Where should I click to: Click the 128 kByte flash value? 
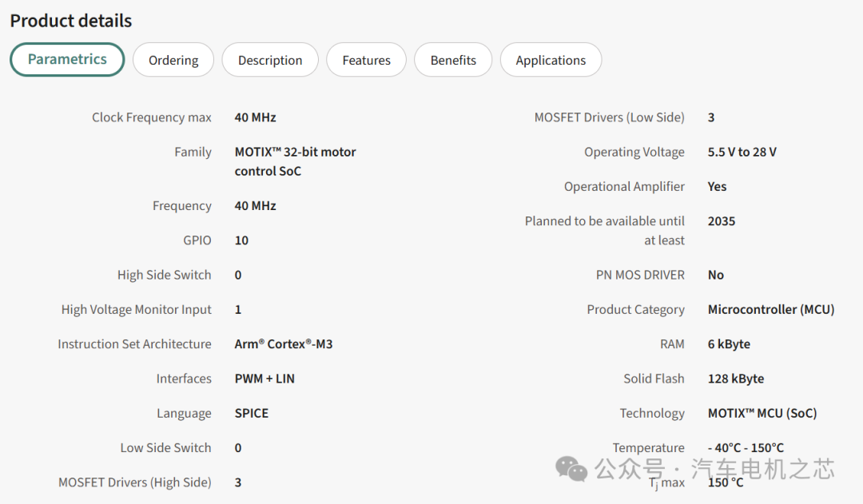coord(736,379)
